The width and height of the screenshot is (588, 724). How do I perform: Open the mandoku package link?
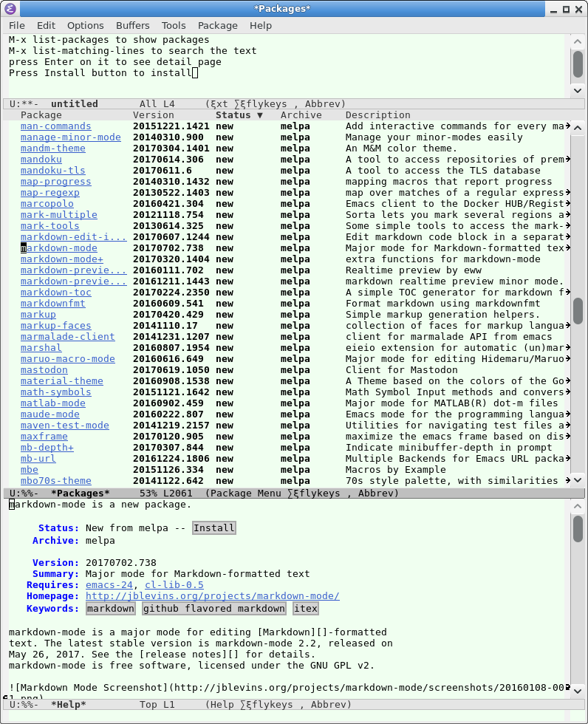point(41,160)
